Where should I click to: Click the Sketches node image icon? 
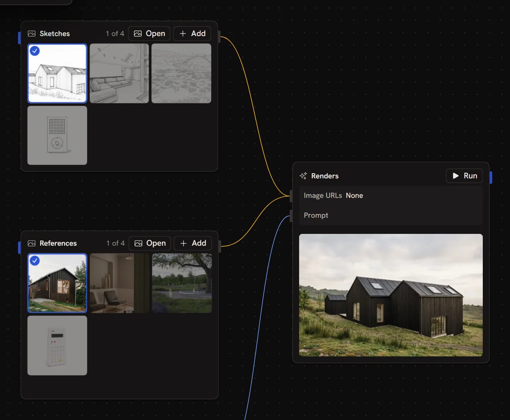pyautogui.click(x=32, y=33)
